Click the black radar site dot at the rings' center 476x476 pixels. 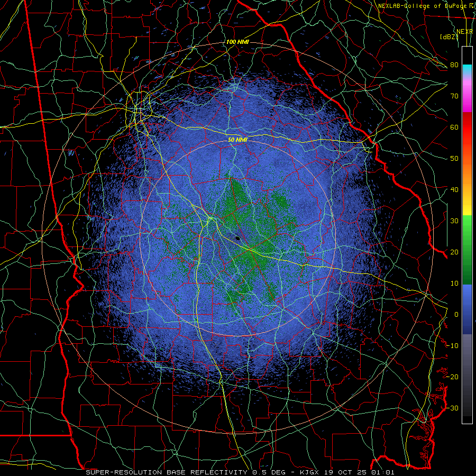[x=237, y=238]
